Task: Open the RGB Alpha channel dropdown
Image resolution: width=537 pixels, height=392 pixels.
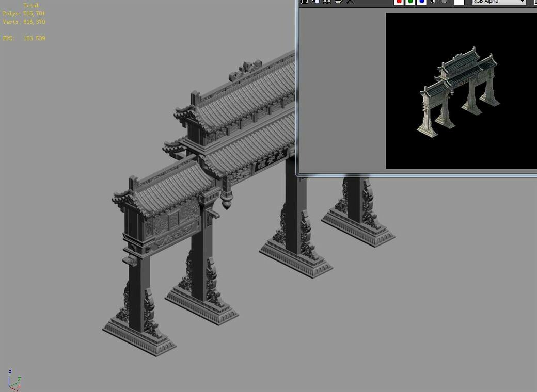Action: pos(498,2)
